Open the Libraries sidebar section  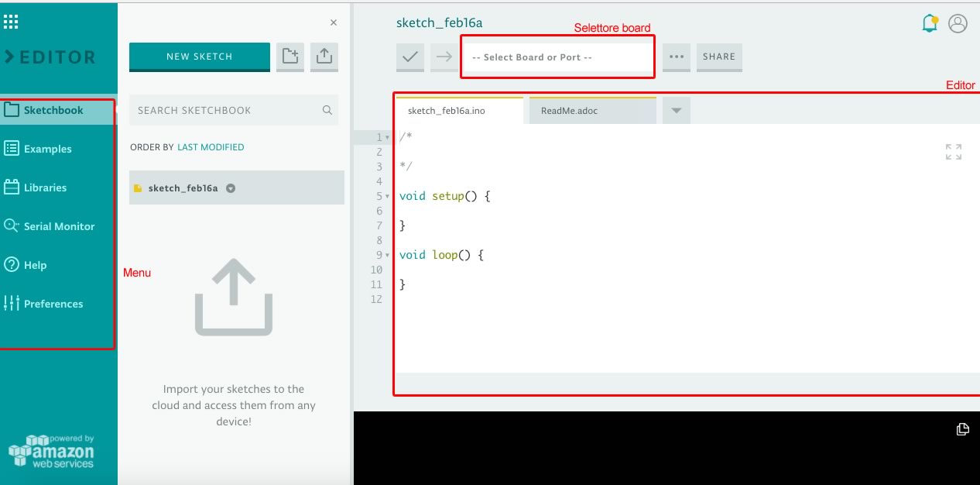pyautogui.click(x=45, y=187)
